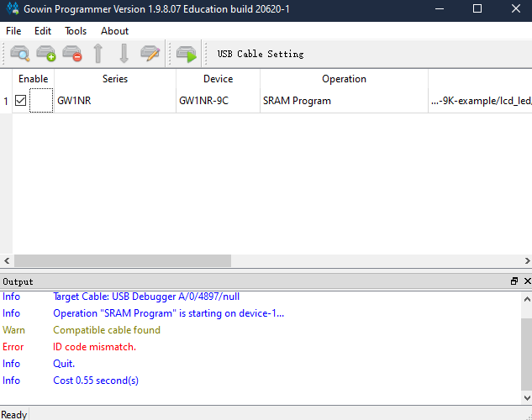Screen dimensions: 532x420
Task: Add a device with green plus icon
Action: pyautogui.click(x=45, y=54)
